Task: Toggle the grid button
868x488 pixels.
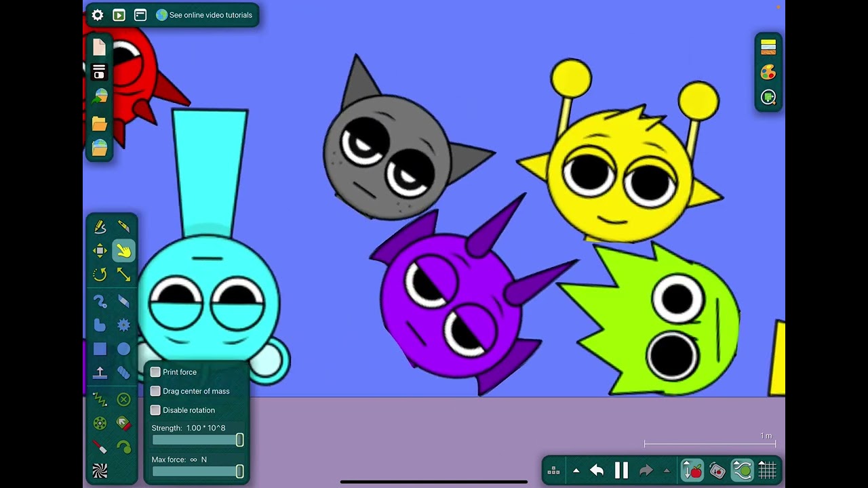Action: pyautogui.click(x=767, y=470)
